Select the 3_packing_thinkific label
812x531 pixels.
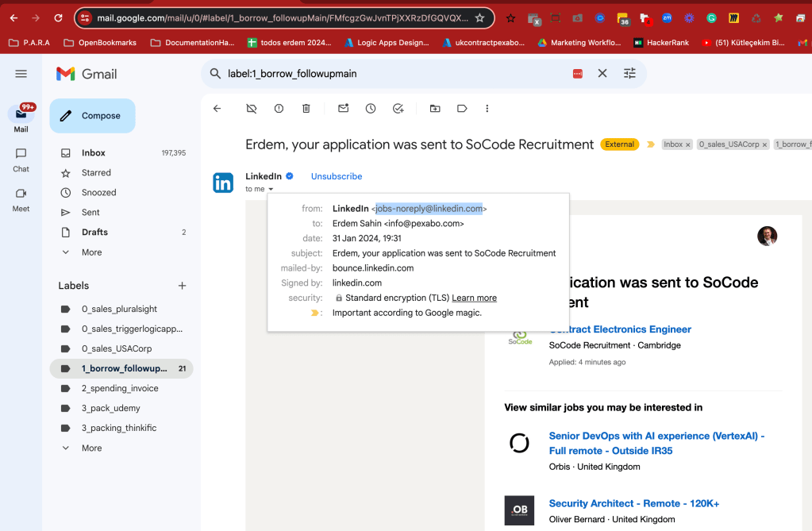121,428
